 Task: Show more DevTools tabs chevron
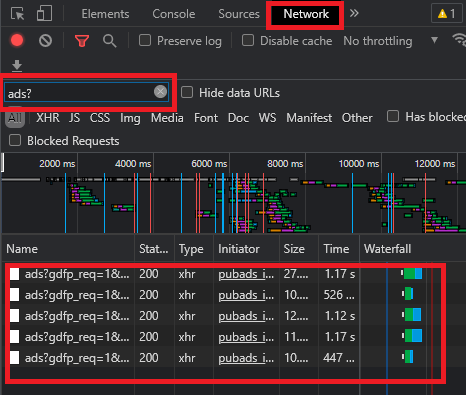click(x=354, y=13)
